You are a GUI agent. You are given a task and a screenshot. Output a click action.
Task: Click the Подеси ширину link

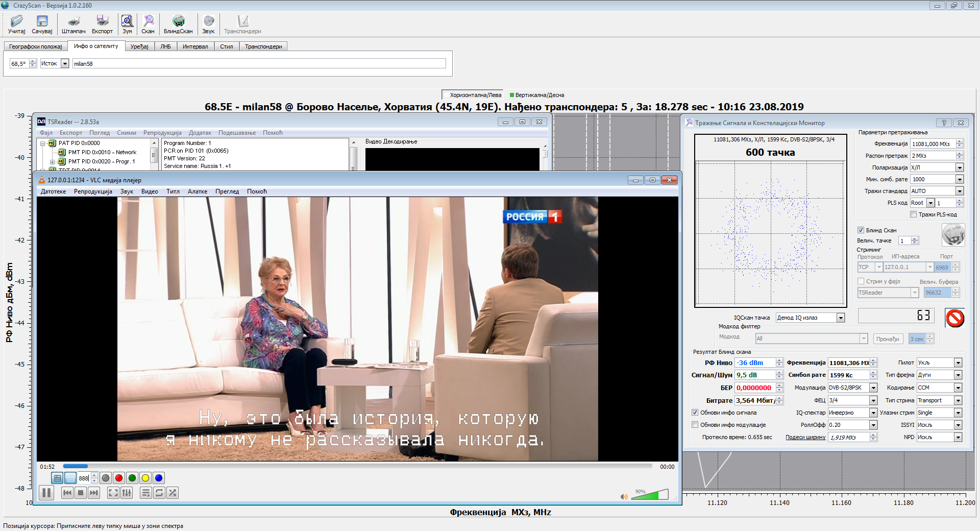805,437
